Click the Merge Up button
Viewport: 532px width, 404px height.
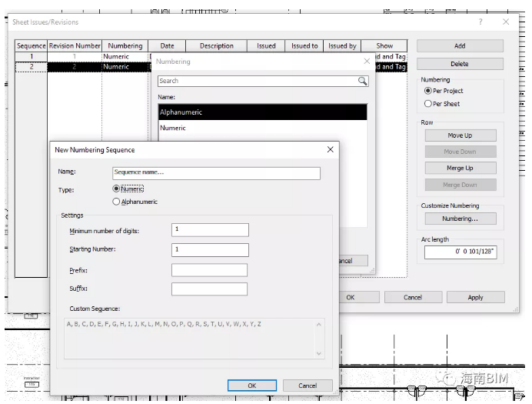(461, 168)
